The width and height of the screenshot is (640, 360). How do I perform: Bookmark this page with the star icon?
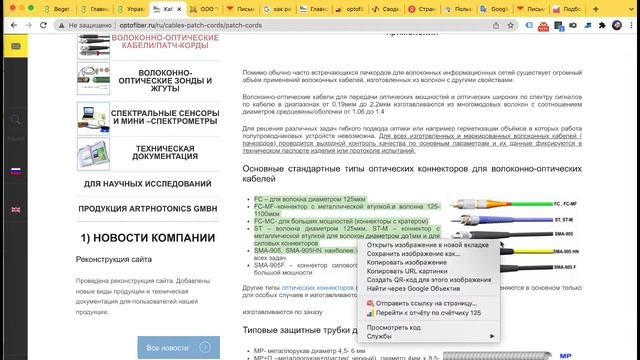pyautogui.click(x=510, y=25)
